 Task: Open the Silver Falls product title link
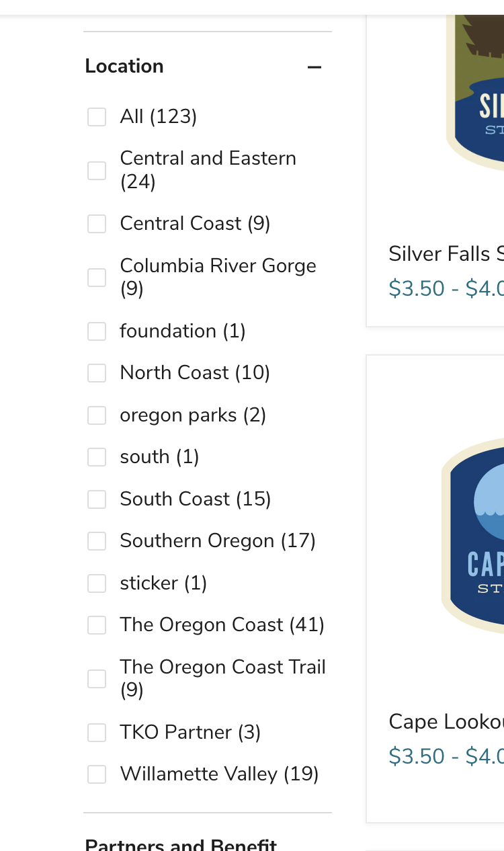(x=445, y=254)
